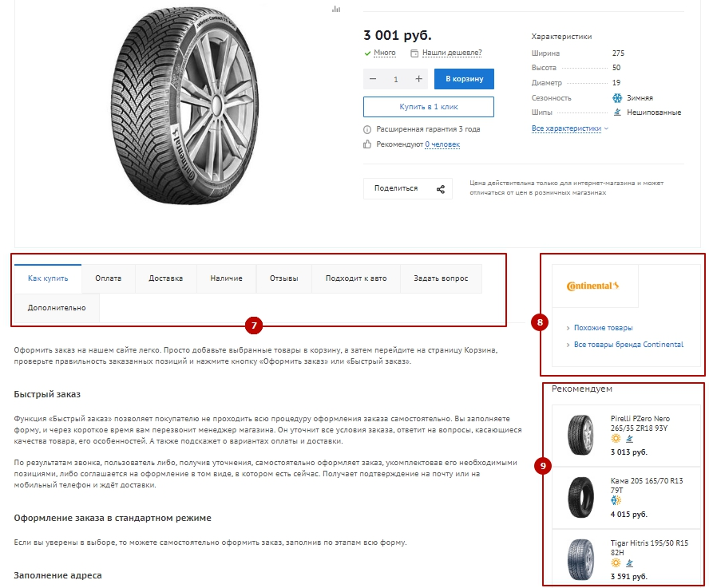Click the calendar icon near Нашли дешевле

click(x=414, y=53)
